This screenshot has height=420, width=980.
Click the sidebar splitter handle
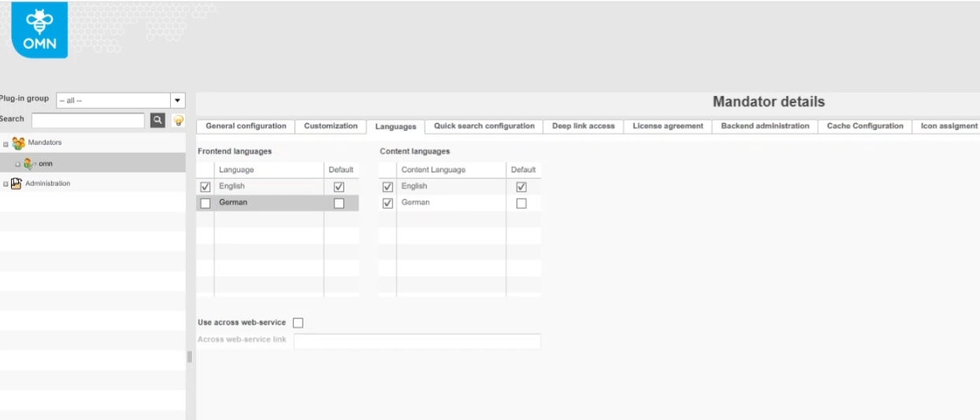(x=189, y=357)
